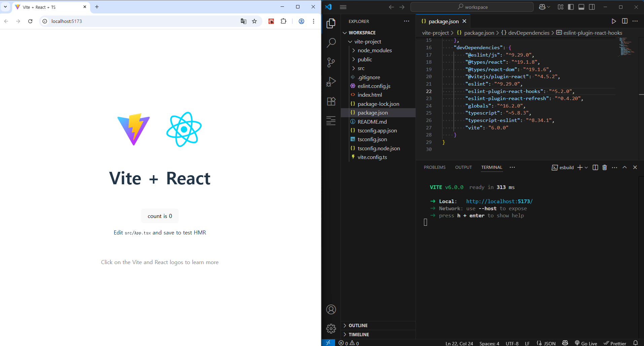Open tsconfig.app.json file
The height and width of the screenshot is (346, 644).
377,131
